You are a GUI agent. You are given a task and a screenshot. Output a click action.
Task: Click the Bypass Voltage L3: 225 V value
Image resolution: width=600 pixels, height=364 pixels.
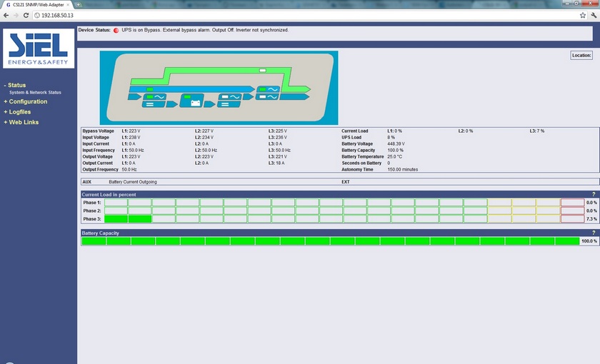[x=277, y=131]
